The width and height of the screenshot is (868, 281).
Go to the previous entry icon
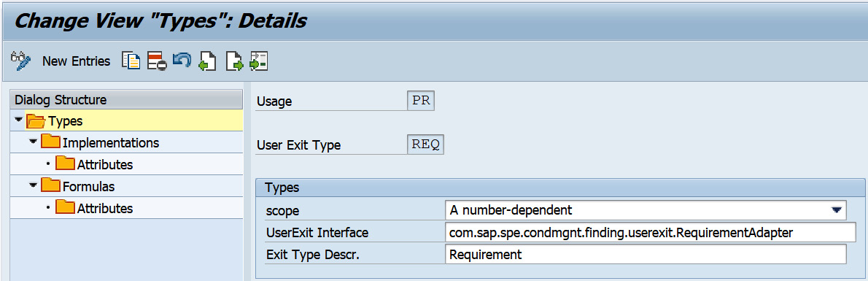coord(208,61)
